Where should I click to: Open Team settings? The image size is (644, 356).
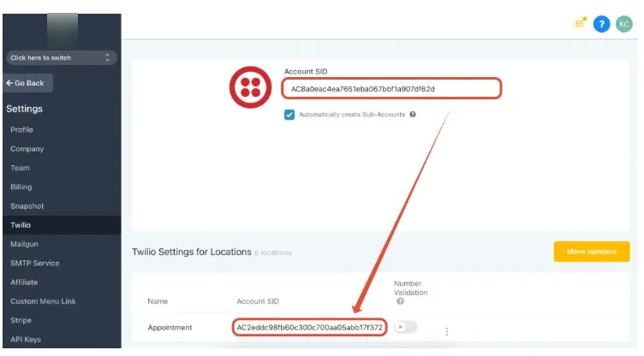tap(21, 168)
